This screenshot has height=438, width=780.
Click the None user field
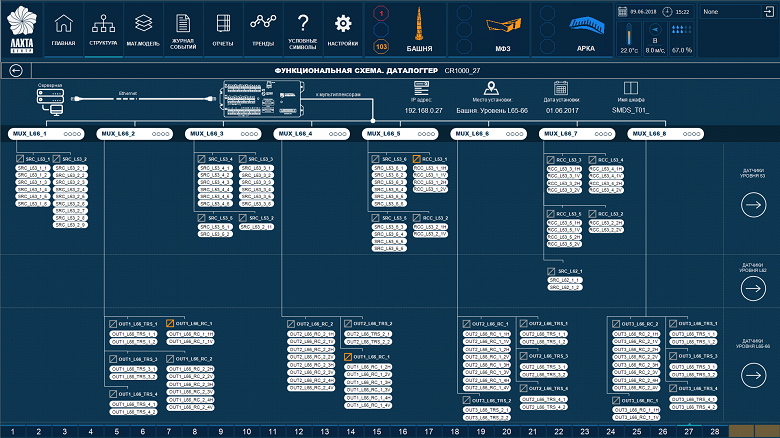click(x=731, y=11)
